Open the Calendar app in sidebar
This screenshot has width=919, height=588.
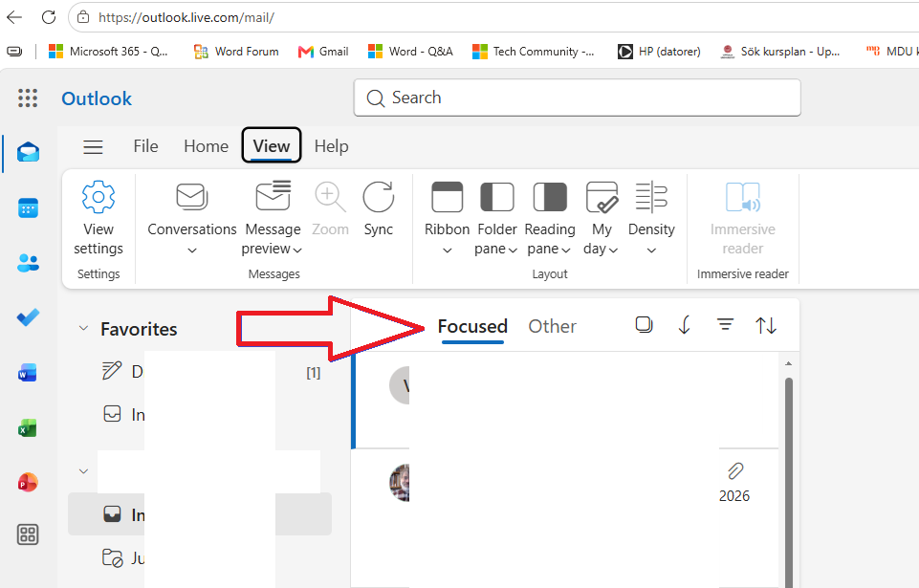click(x=28, y=208)
